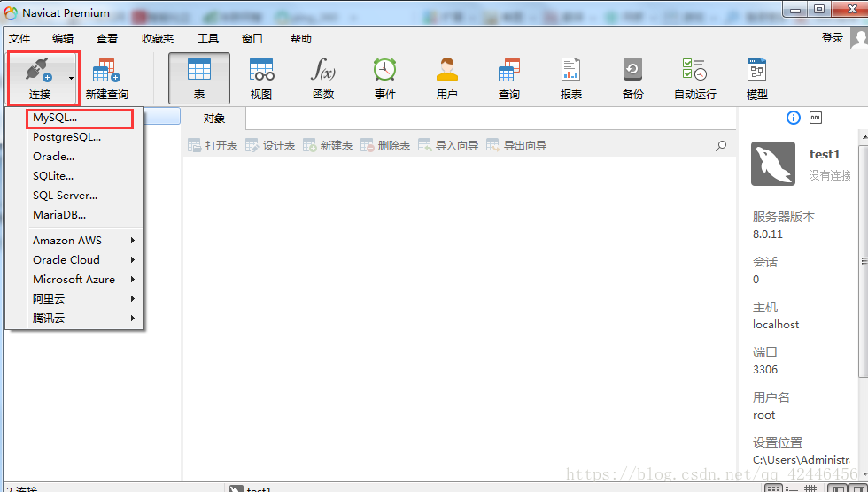Click the root username value
The image size is (868, 492).
coord(763,415)
